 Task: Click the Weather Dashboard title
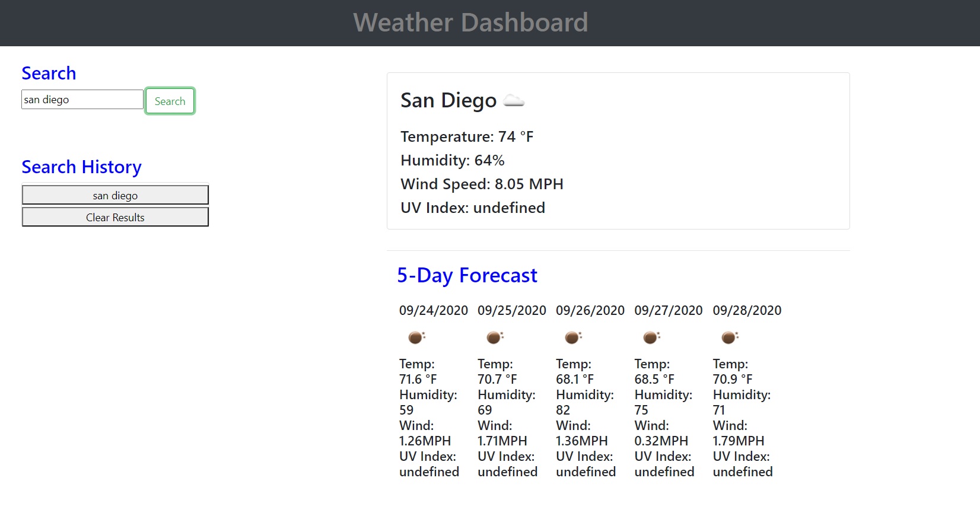pyautogui.click(x=470, y=23)
